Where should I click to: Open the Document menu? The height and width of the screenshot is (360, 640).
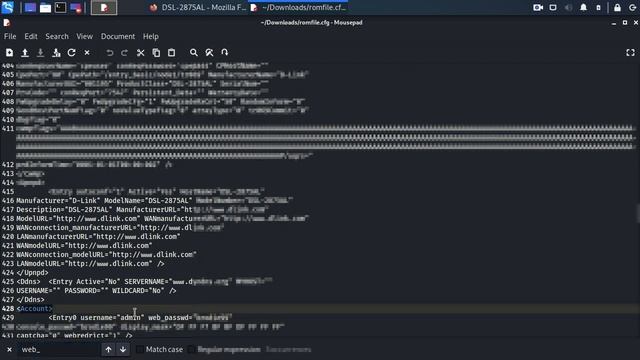(x=118, y=36)
